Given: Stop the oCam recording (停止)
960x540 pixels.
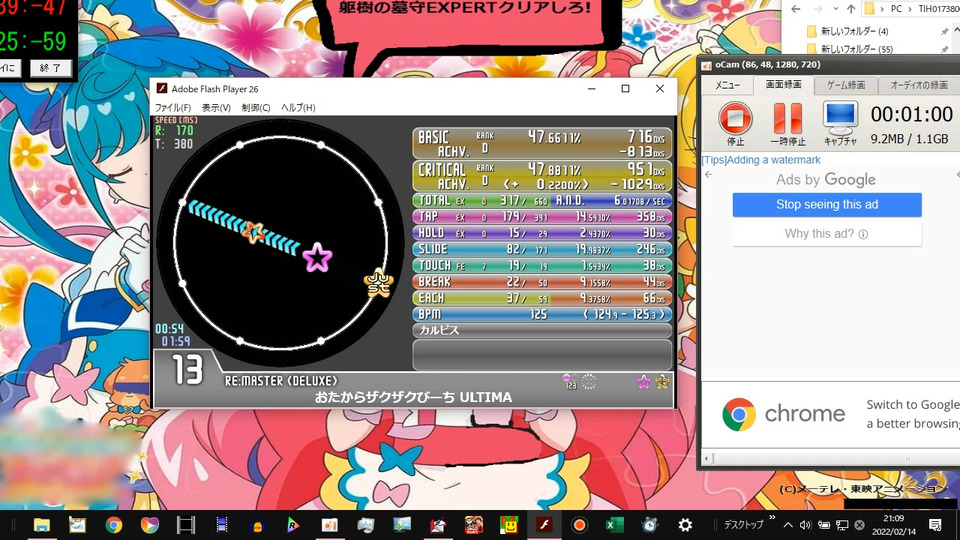Looking at the screenshot, I should (x=735, y=124).
